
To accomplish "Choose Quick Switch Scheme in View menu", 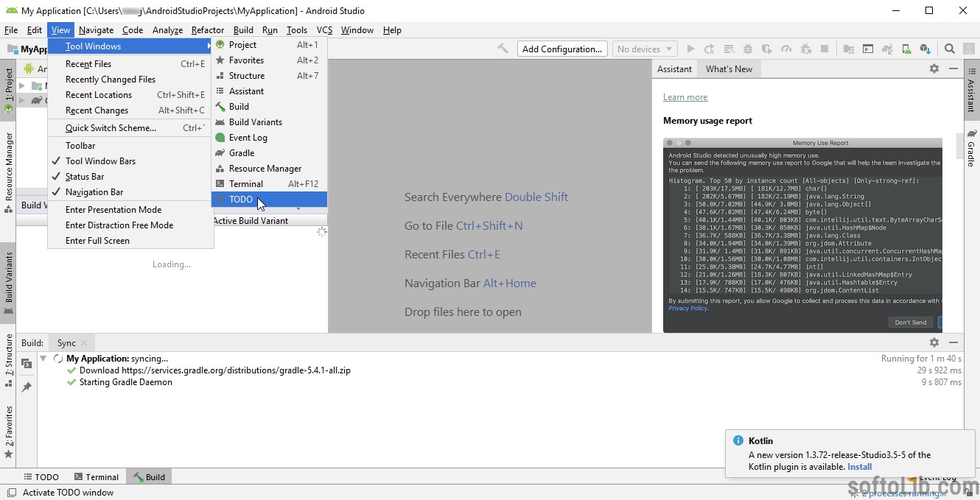I will 130,128.
